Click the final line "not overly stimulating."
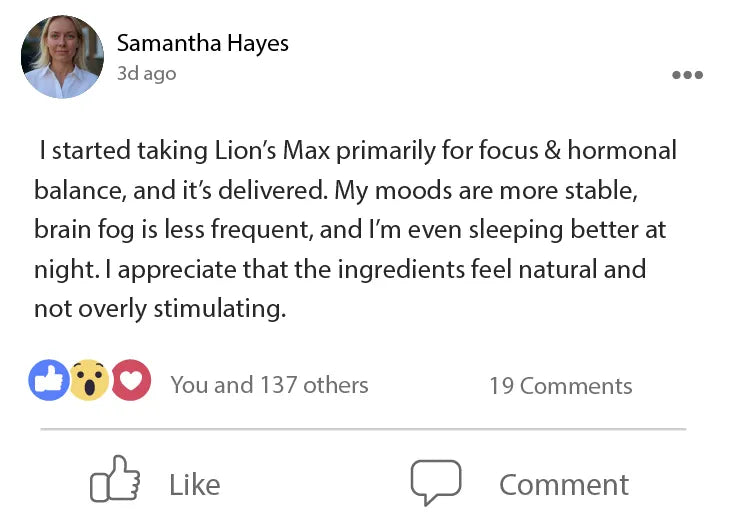This screenshot has height=532, width=729. coord(160,308)
